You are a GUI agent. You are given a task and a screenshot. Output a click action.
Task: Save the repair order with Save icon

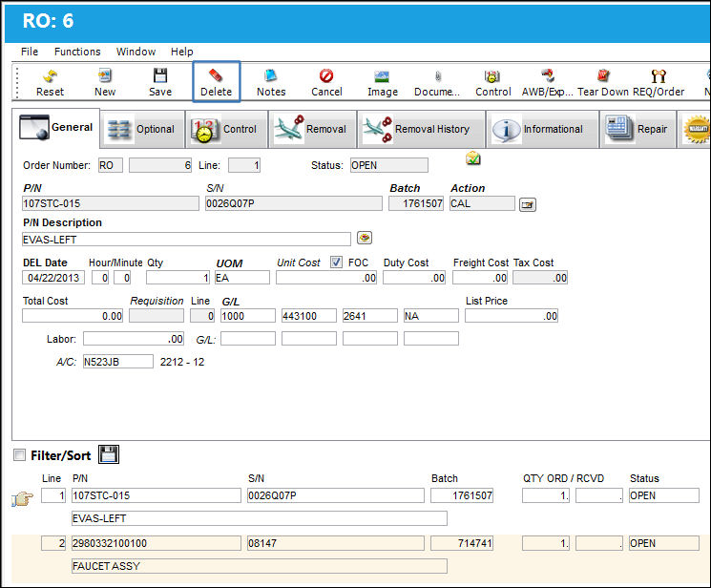160,83
